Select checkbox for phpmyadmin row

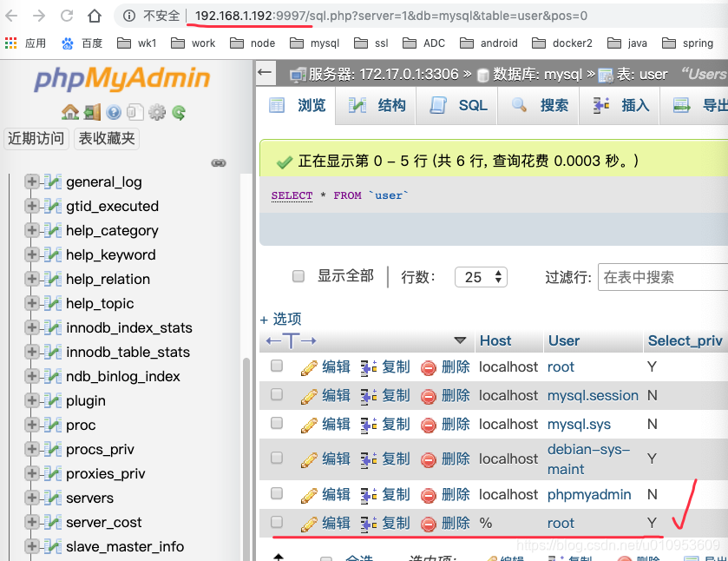pyautogui.click(x=277, y=493)
